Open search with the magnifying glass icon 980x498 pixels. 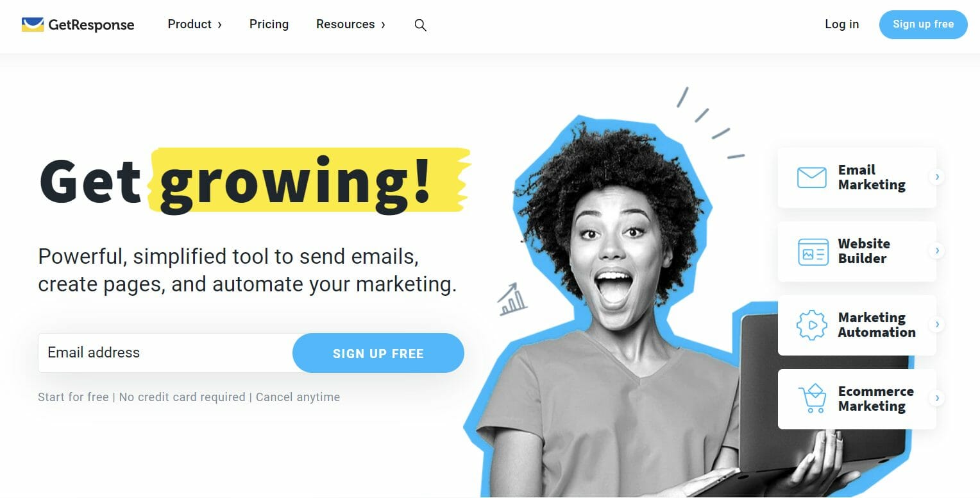[420, 25]
